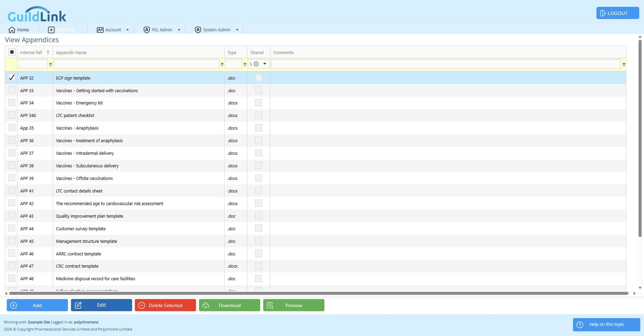Click the Edit pencil icon
This screenshot has width=644, height=336.
coord(78,305)
